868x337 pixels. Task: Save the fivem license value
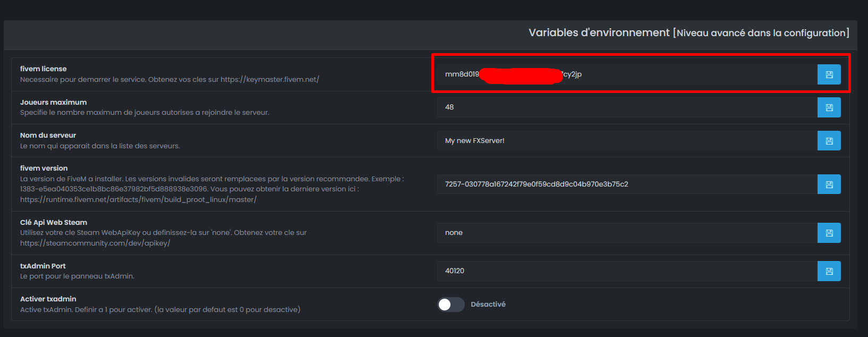point(829,74)
